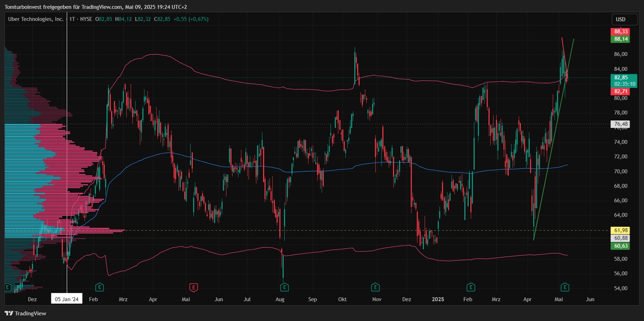The image size is (644, 321).
Task: Click the 56,00 price axis value
Action: coord(620,274)
